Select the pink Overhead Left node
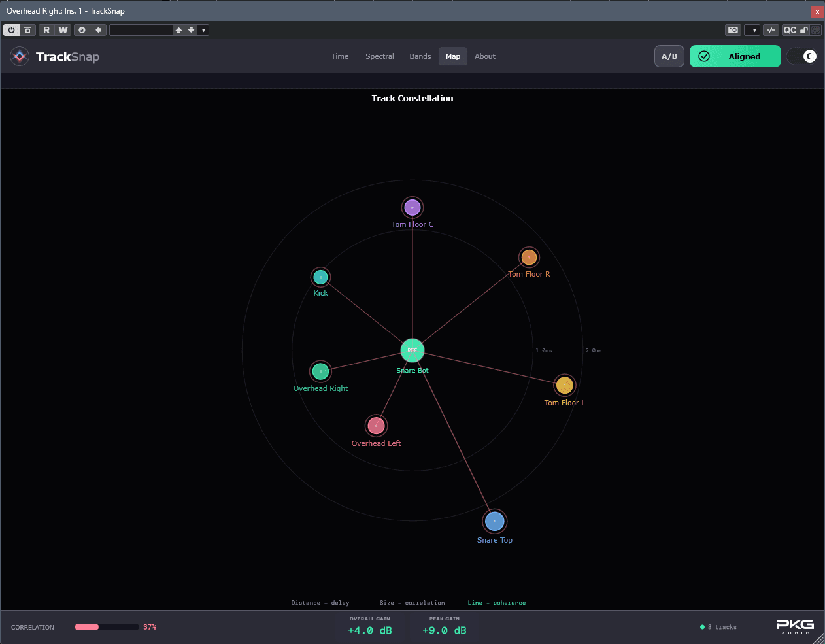The height and width of the screenshot is (644, 825). (376, 426)
